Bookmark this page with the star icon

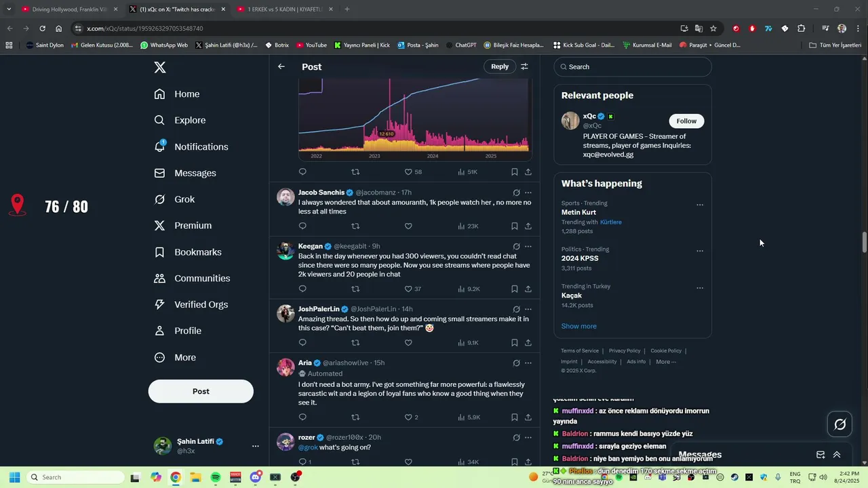(713, 28)
